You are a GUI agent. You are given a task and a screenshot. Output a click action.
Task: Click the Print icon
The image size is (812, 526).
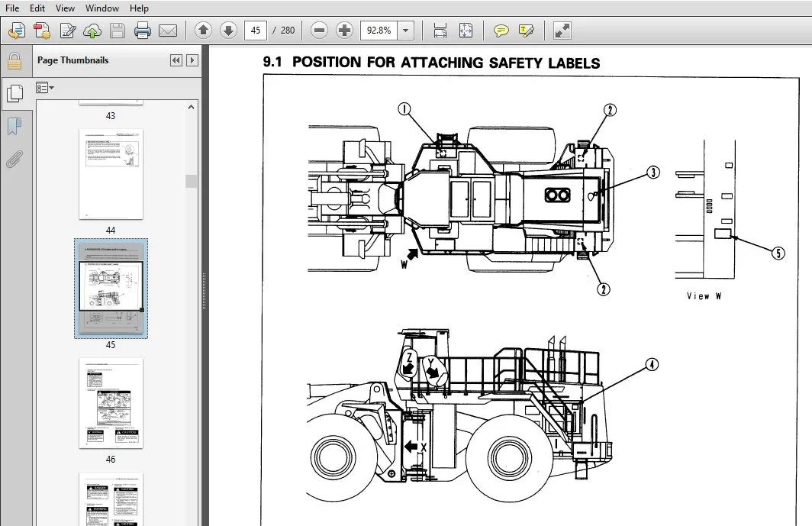click(x=143, y=31)
